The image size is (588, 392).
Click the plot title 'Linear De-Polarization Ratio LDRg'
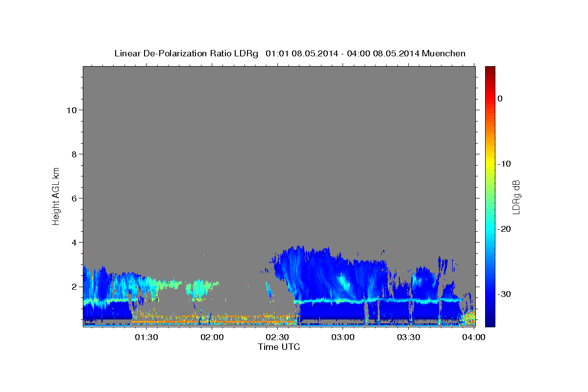click(186, 53)
